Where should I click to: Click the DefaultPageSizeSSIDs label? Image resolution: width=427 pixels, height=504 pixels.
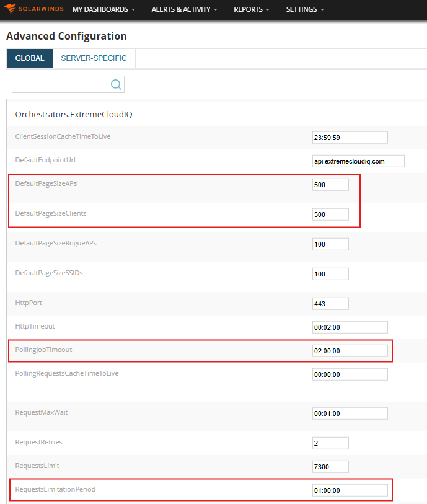pyautogui.click(x=49, y=273)
